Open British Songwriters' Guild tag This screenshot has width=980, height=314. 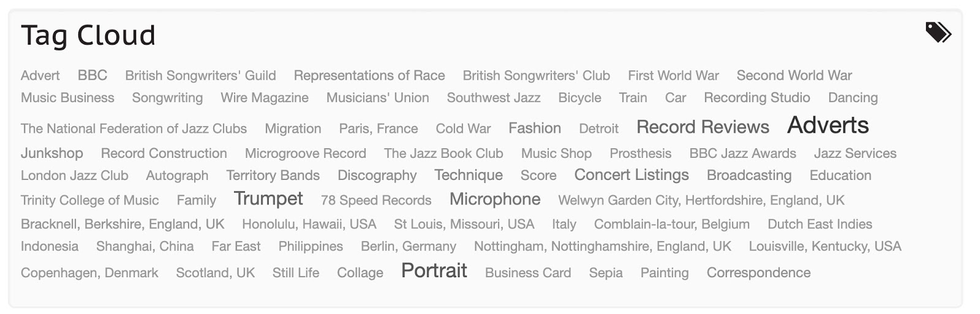pos(200,75)
